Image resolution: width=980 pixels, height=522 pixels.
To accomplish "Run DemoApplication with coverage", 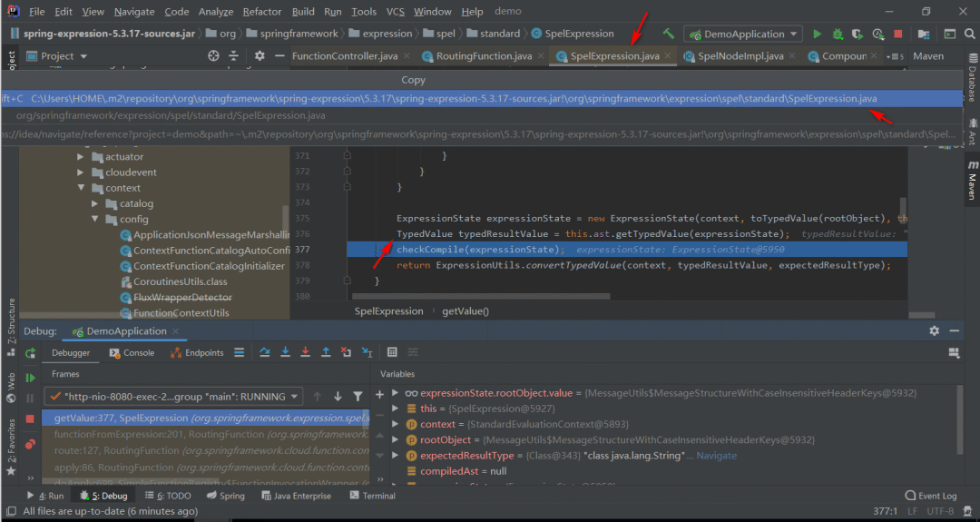I will click(x=857, y=34).
